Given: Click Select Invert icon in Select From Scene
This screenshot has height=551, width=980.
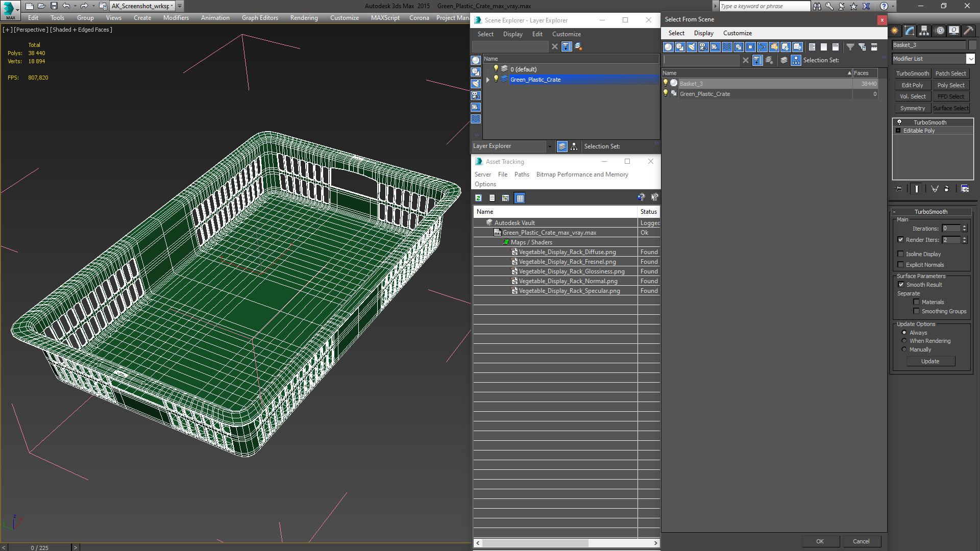Looking at the screenshot, I should [836, 47].
